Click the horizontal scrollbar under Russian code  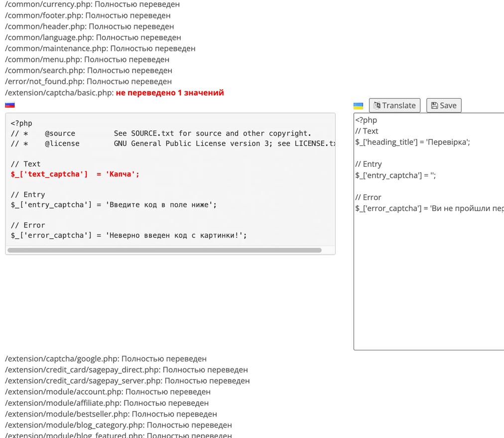pyautogui.click(x=164, y=250)
